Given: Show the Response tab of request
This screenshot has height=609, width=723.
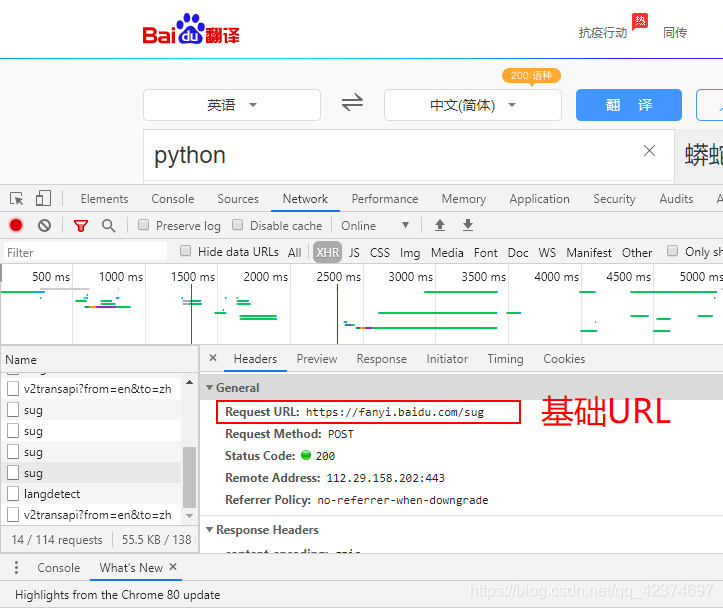Looking at the screenshot, I should (381, 359).
